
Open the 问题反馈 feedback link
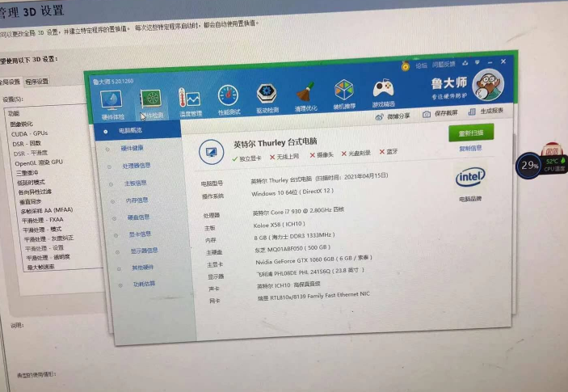tap(444, 65)
